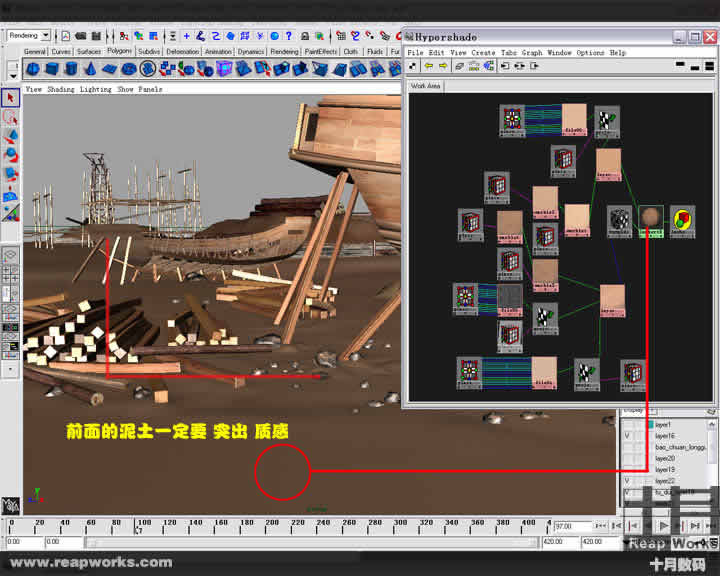Open the Display dropdown in layer editor
The width and height of the screenshot is (720, 576).
[x=634, y=410]
